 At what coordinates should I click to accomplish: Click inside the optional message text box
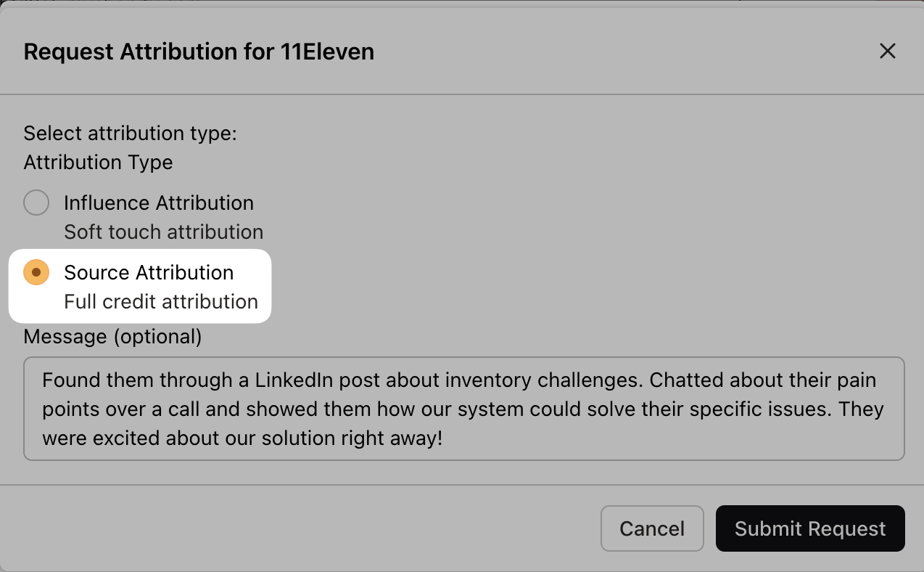point(462,408)
